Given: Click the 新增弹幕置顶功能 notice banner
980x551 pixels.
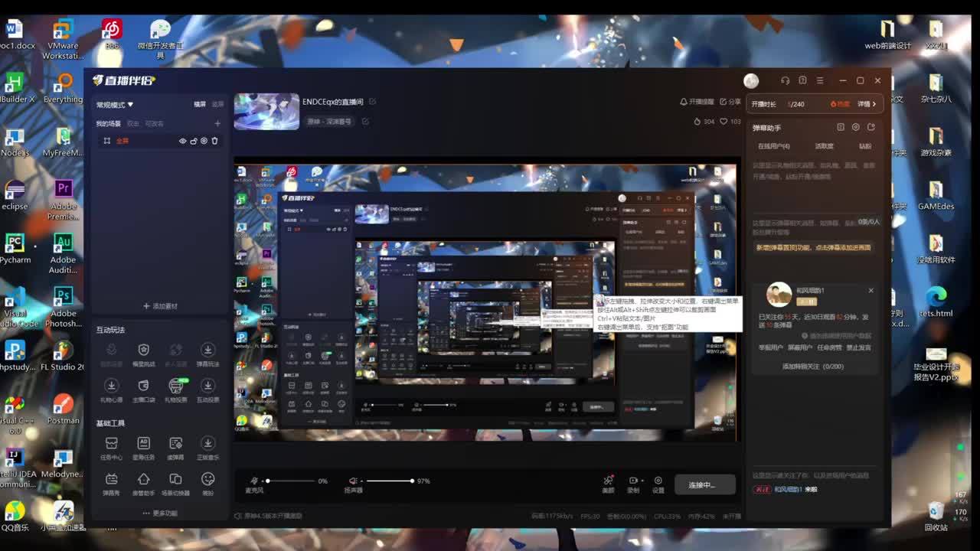Looking at the screenshot, I should pos(813,248).
